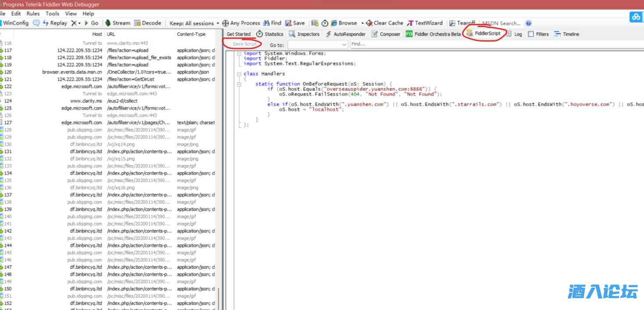The image size is (644, 310).
Task: Click the Comment speech bubble icon
Action: [36, 23]
